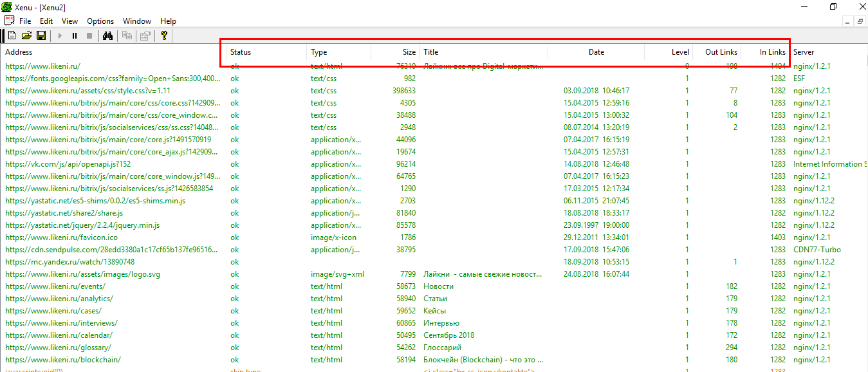The width and height of the screenshot is (868, 372).
Task: Open the Options menu
Action: point(100,21)
